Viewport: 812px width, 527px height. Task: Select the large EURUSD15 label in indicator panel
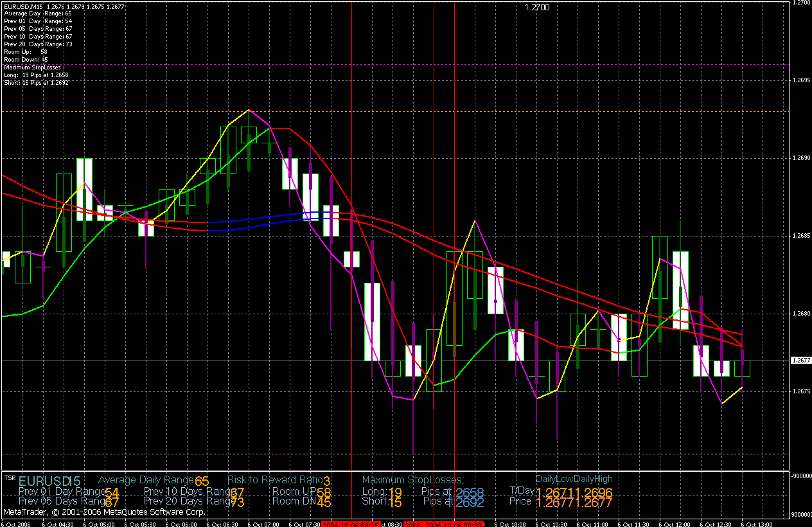coord(49,481)
